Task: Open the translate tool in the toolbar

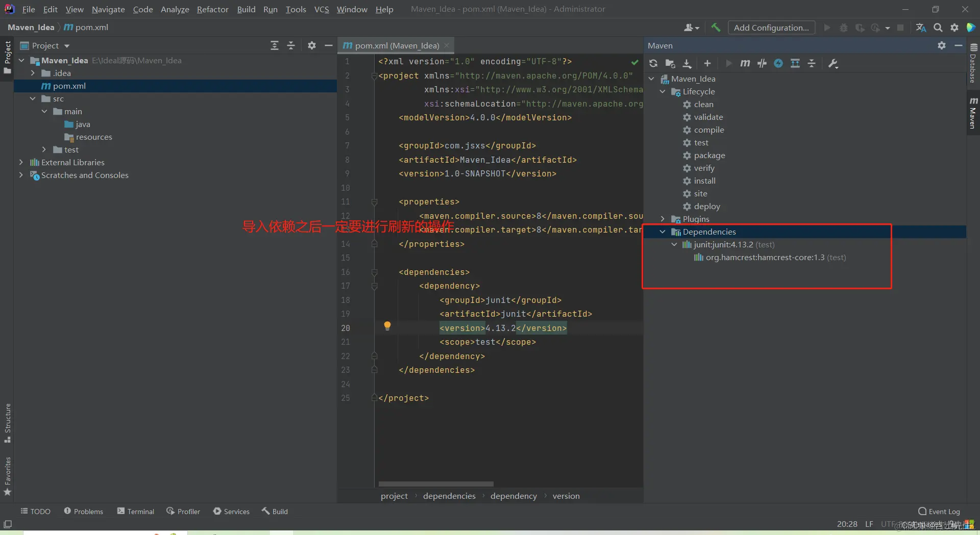Action: pyautogui.click(x=921, y=28)
